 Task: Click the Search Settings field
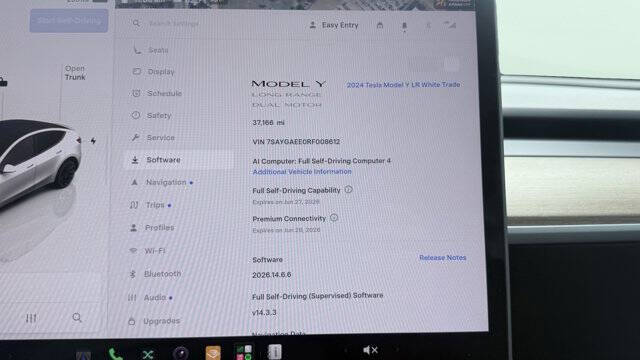tap(173, 24)
